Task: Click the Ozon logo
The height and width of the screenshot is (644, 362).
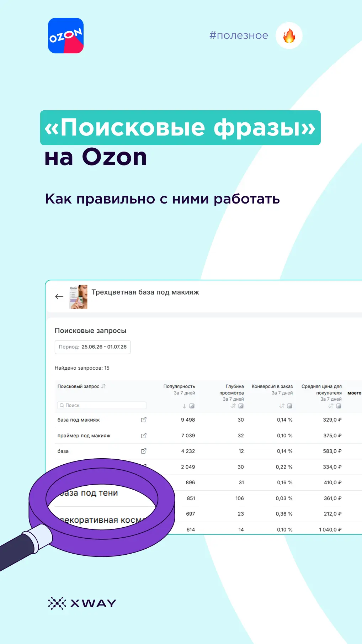Action: point(66,36)
